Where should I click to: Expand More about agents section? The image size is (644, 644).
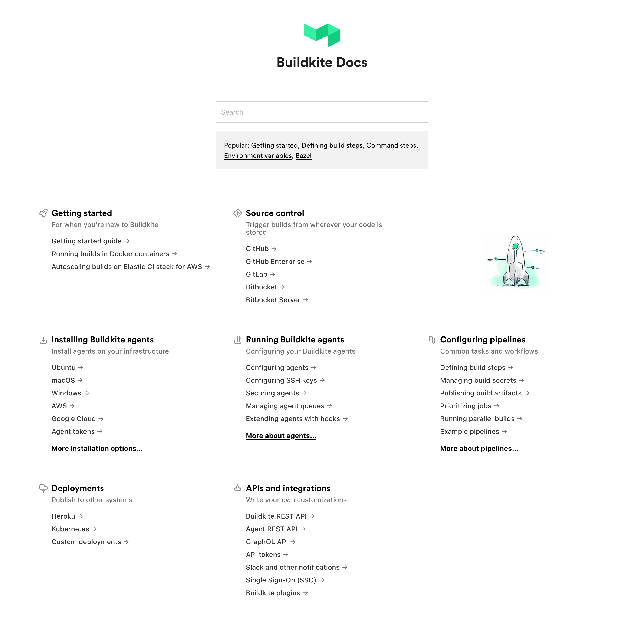tap(281, 435)
